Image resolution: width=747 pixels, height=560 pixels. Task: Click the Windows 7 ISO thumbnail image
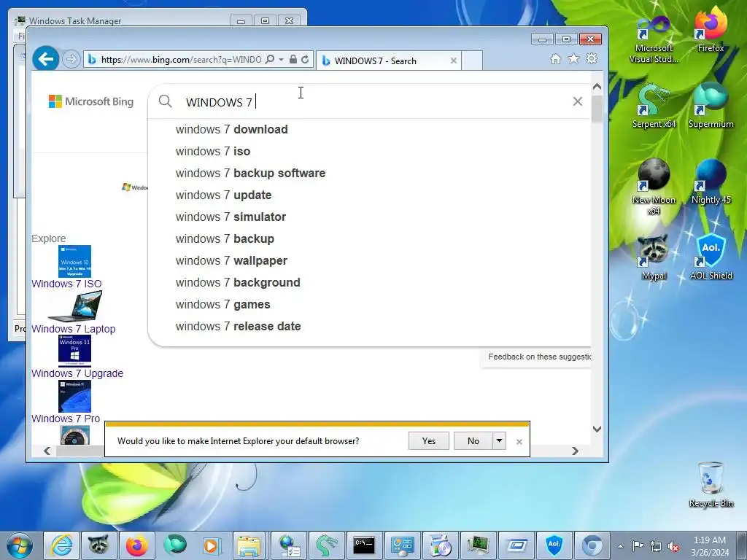[74, 262]
